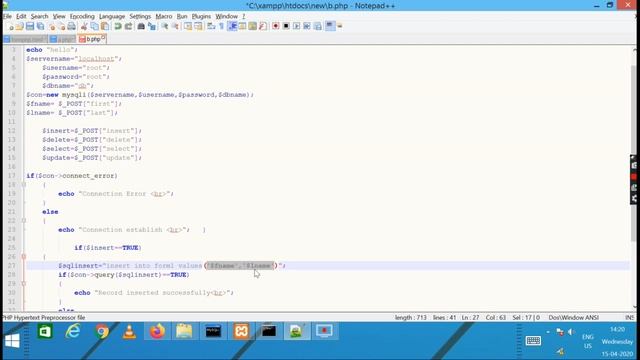Open the File menu

pyautogui.click(x=7, y=16)
